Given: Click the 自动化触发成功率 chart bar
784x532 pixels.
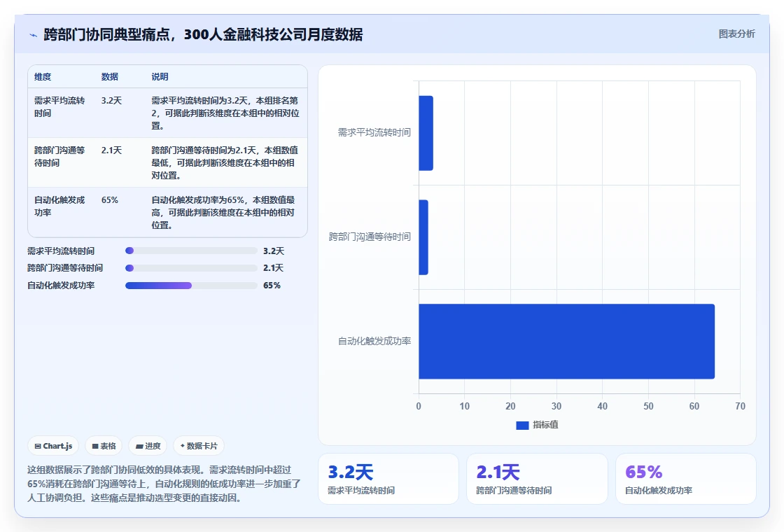Looking at the screenshot, I should point(566,342).
